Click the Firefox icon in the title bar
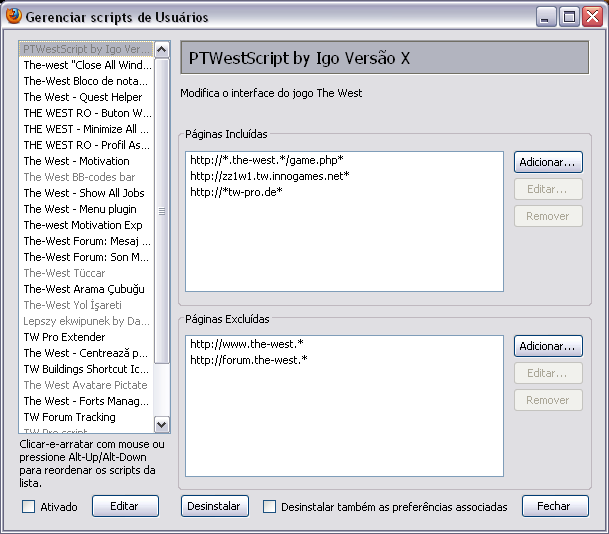This screenshot has height=534, width=609. coord(14,16)
